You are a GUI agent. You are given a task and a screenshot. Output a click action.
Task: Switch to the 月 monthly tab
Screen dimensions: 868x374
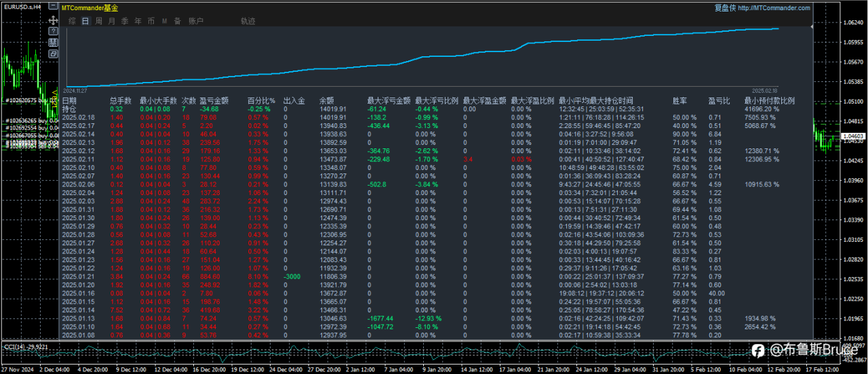tap(111, 21)
